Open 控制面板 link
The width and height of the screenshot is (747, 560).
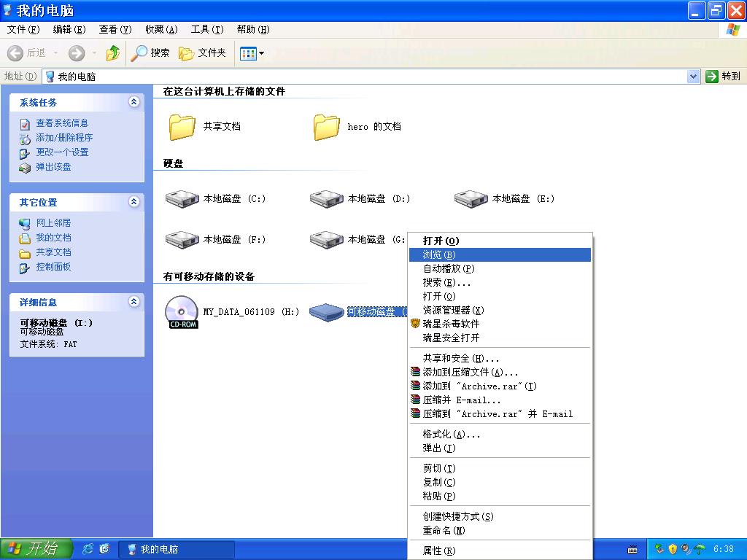(53, 267)
